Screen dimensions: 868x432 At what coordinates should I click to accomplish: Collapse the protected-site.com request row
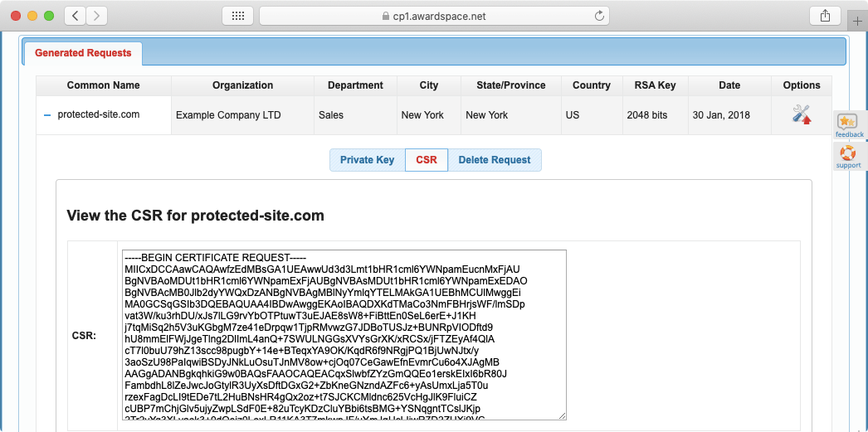47,115
